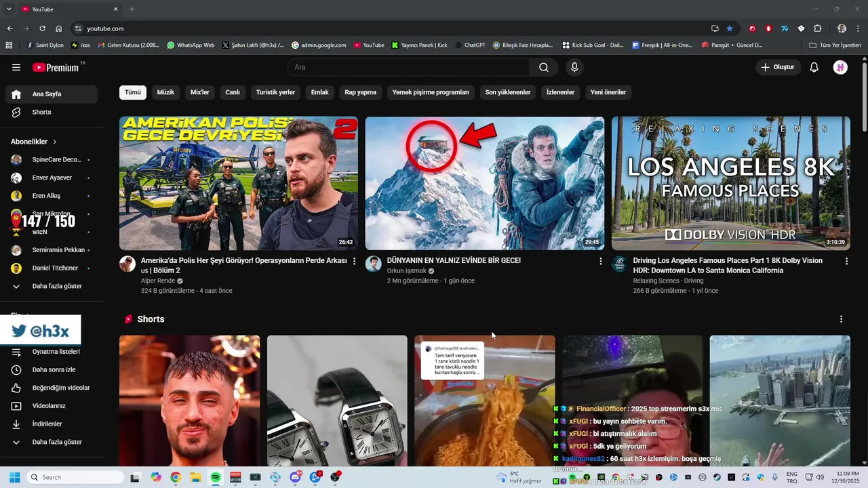Viewport: 868px width, 488px height.
Task: Click the search magnifier button
Action: [x=544, y=67]
